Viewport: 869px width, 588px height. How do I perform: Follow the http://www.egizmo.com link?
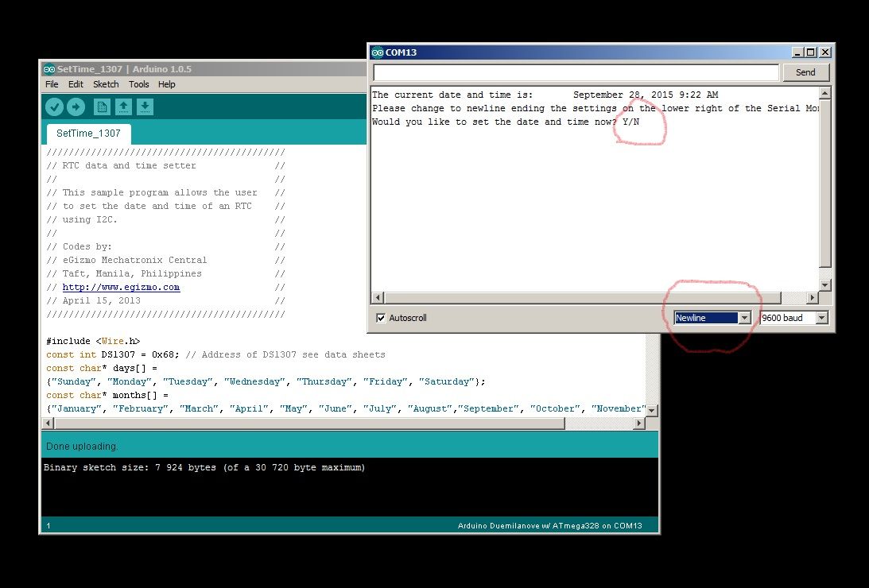121,287
